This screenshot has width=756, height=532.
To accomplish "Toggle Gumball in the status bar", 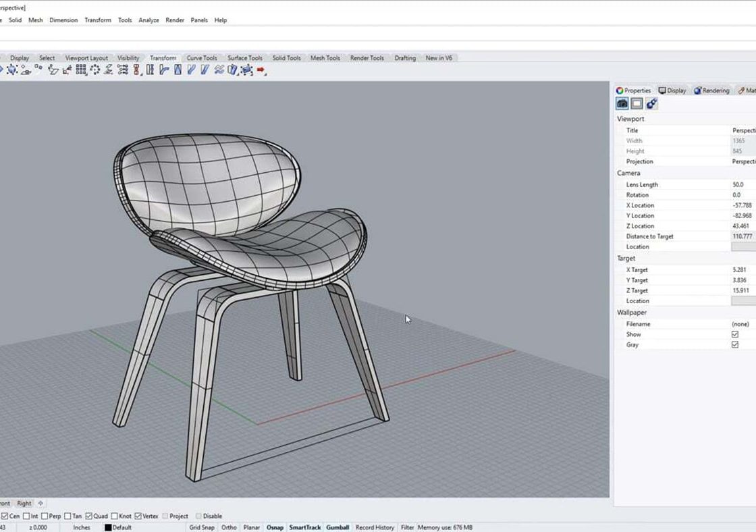I will click(337, 527).
